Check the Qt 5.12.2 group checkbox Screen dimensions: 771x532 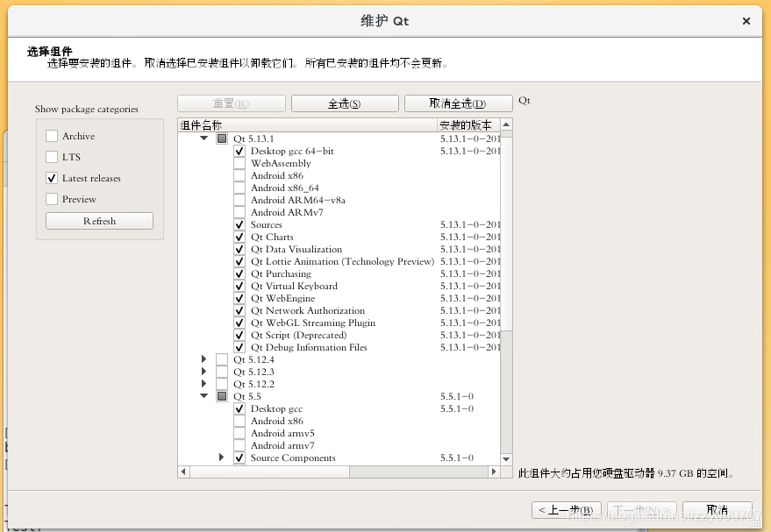[222, 384]
